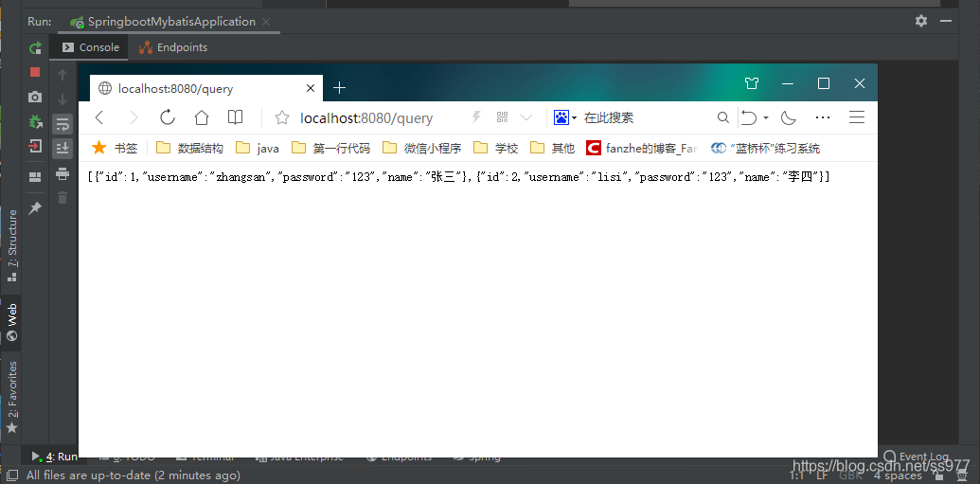This screenshot has width=980, height=484.
Task: Open the Web side panel
Action: point(12,323)
